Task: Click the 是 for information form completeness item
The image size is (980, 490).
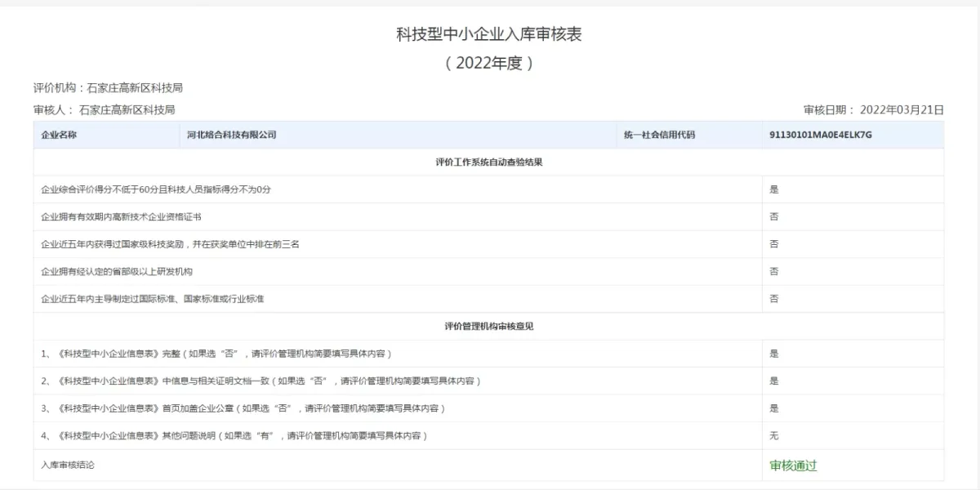Action: 771,354
